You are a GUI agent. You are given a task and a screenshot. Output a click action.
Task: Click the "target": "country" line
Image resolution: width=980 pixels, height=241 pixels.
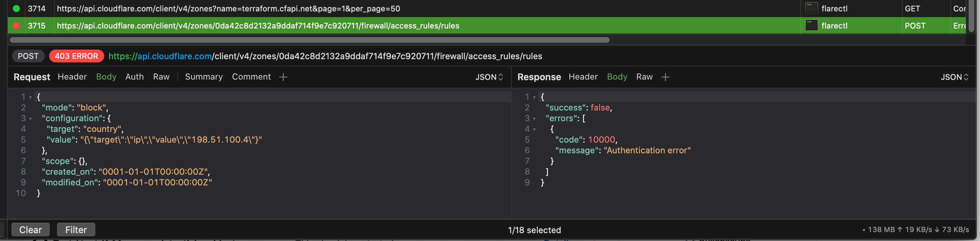click(85, 129)
